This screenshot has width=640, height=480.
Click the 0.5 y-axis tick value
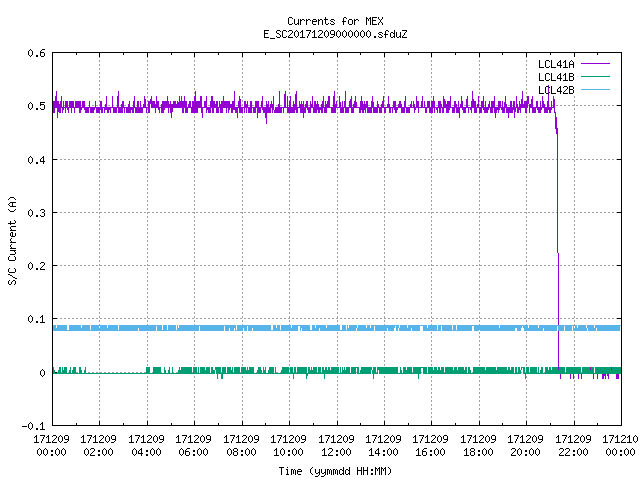[x=36, y=106]
